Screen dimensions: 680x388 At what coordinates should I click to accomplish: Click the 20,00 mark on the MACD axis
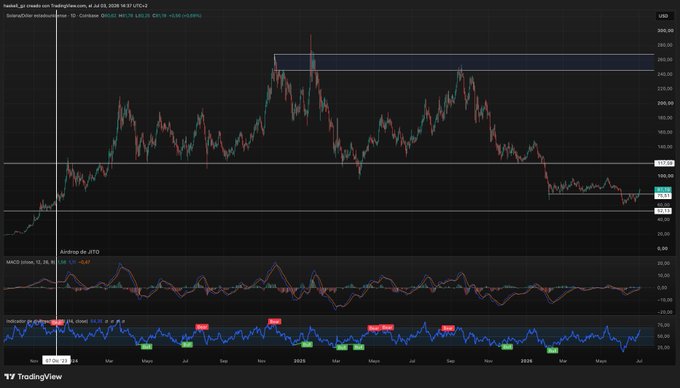pos(664,264)
